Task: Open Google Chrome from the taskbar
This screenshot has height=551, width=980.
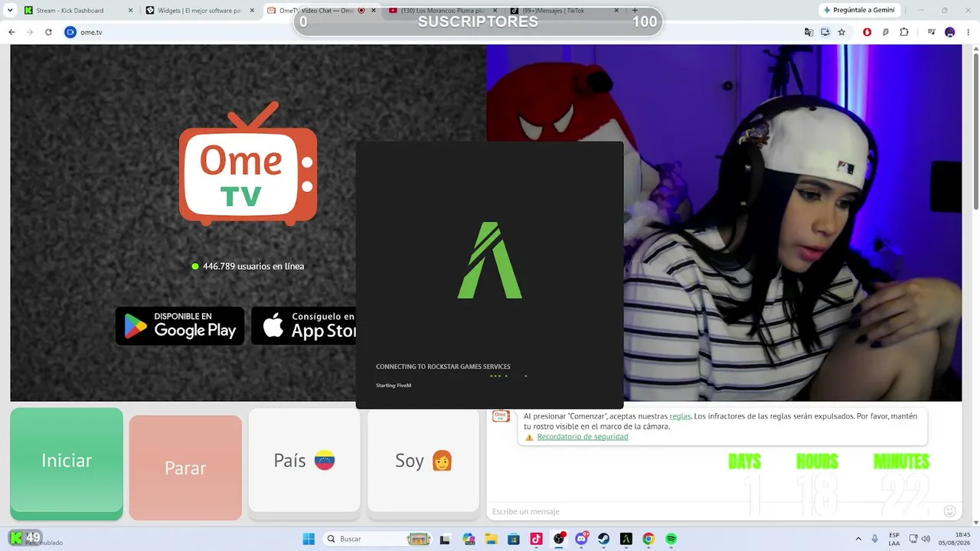Action: pyautogui.click(x=648, y=539)
